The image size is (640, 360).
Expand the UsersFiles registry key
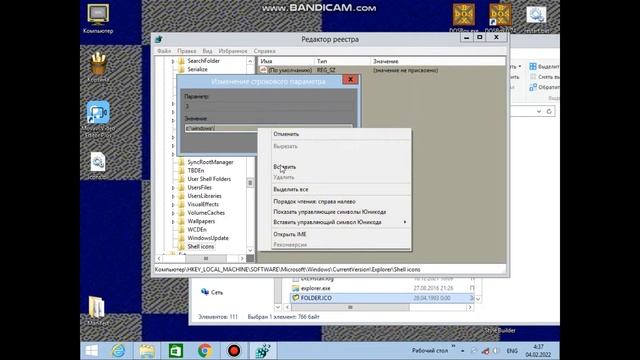tap(173, 188)
